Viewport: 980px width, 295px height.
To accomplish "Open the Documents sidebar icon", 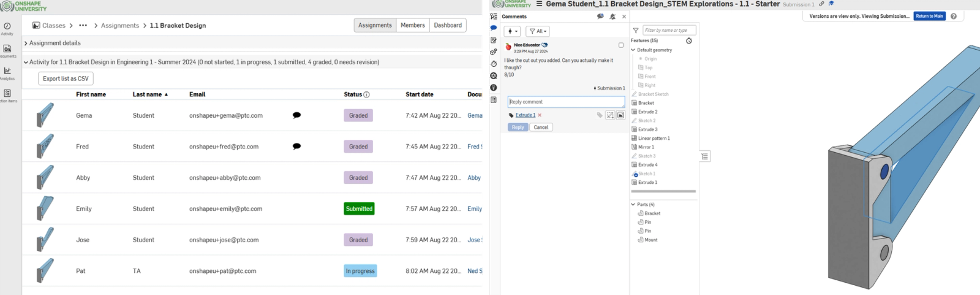I will point(7,48).
